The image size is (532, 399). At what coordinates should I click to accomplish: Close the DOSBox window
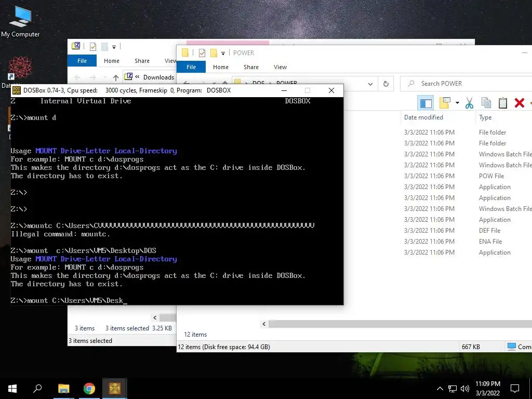331,90
